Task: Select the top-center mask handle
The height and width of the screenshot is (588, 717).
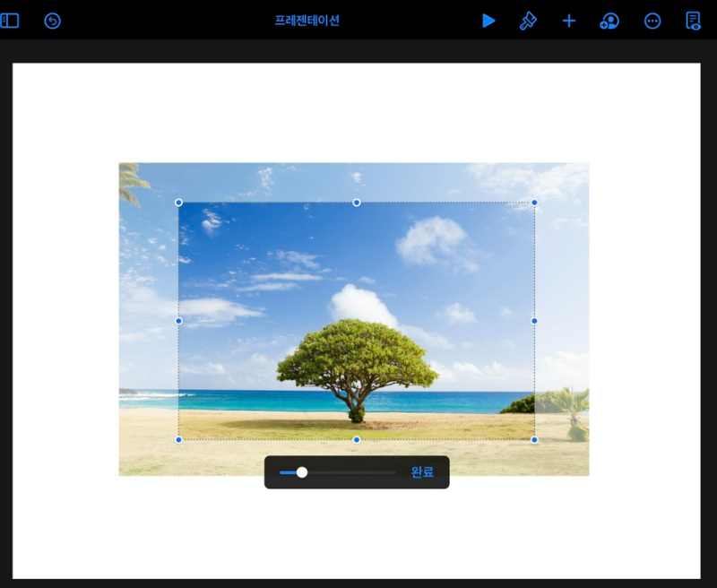Action: pyautogui.click(x=357, y=203)
